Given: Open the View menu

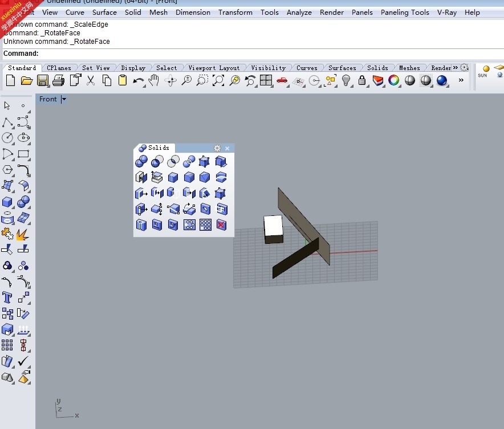Looking at the screenshot, I should point(50,13).
